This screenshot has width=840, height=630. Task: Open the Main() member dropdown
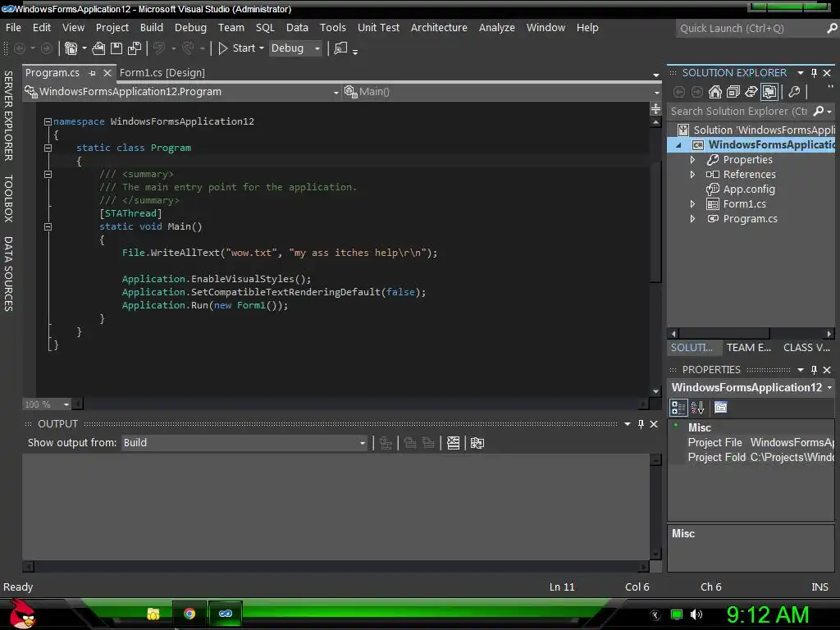click(656, 92)
